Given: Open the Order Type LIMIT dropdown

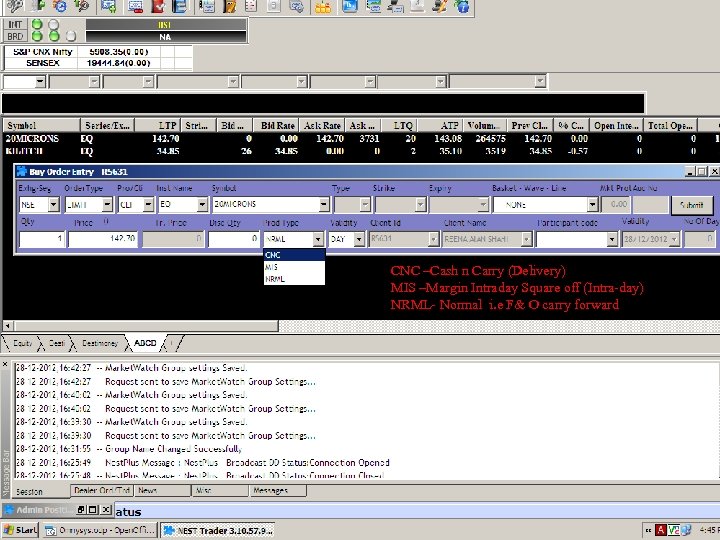Looking at the screenshot, I should [x=107, y=204].
